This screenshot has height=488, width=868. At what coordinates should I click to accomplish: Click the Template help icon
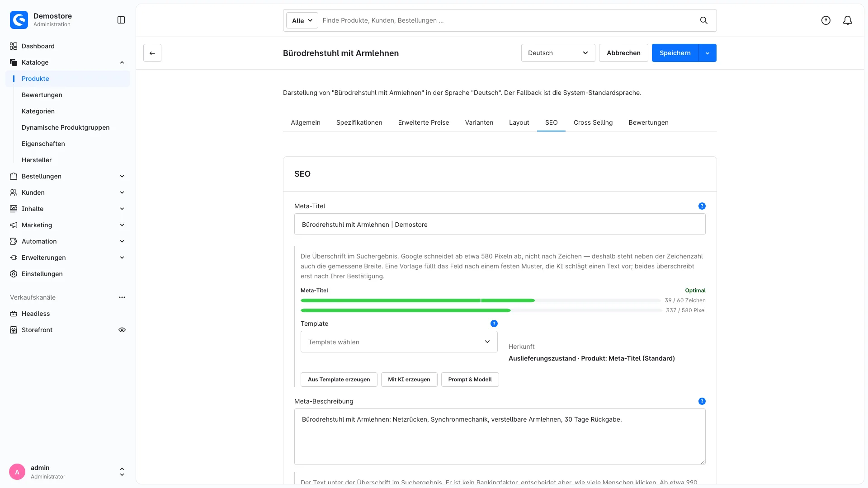[494, 324]
